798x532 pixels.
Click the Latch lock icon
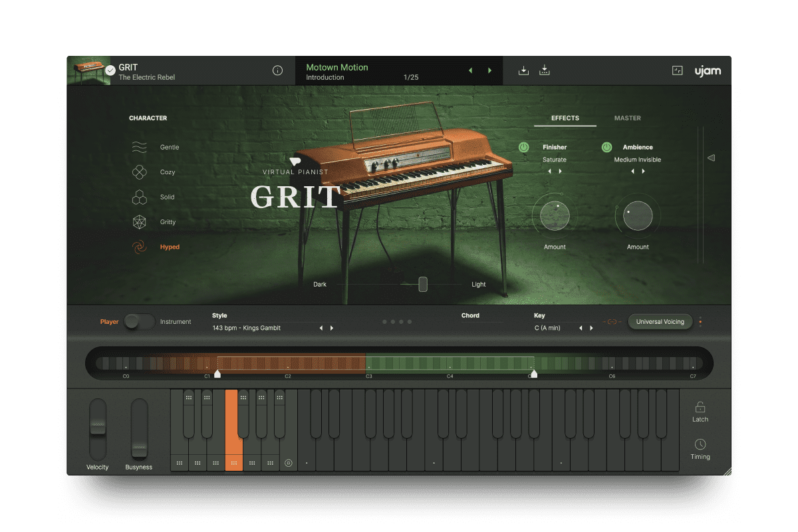[700, 406]
